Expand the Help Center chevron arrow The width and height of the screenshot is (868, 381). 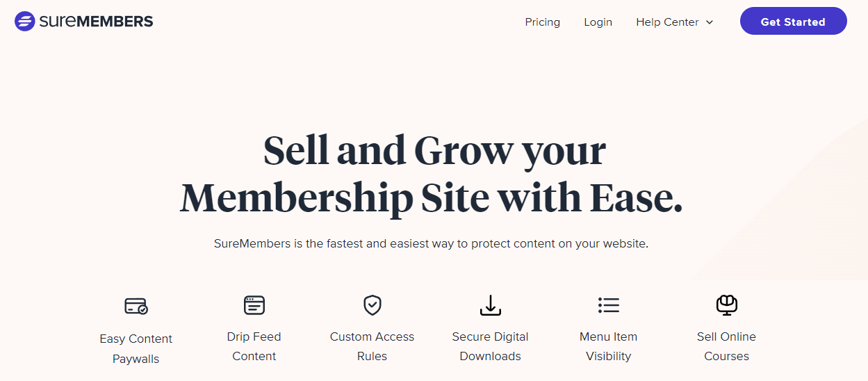(710, 22)
